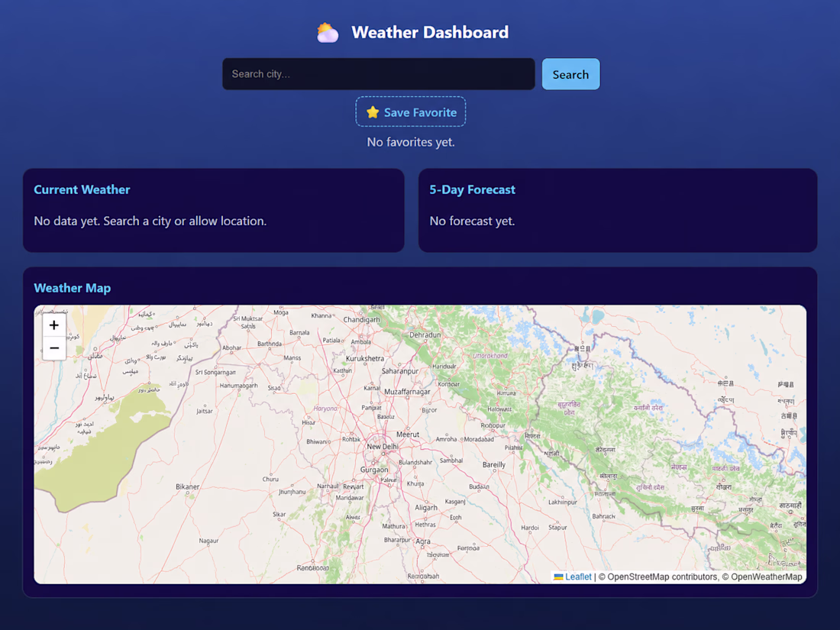Click the Weather Map heading
Screen dimensions: 840x630
pos(73,288)
